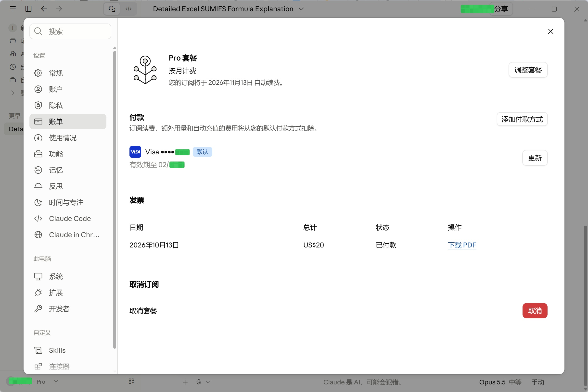Switch to the chat mode icon
Viewport: 588px width, 392px height.
(x=112, y=9)
